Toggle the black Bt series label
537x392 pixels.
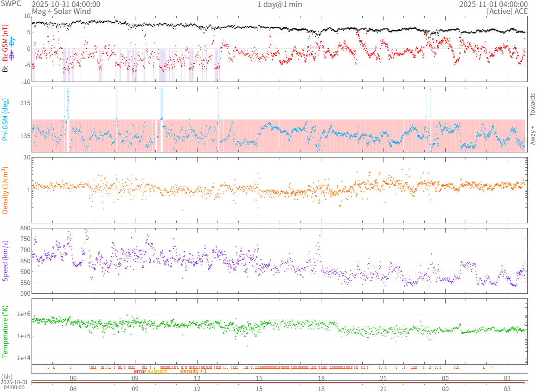5,69
